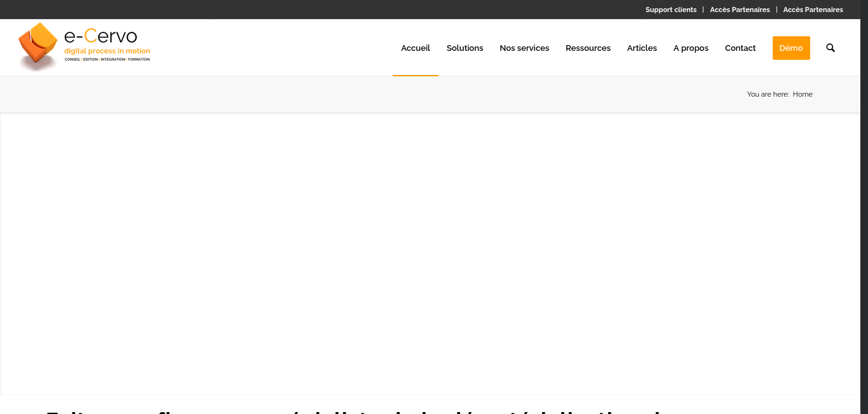Viewport: 868px width, 414px height.
Task: Open the Support clients link
Action: (671, 10)
